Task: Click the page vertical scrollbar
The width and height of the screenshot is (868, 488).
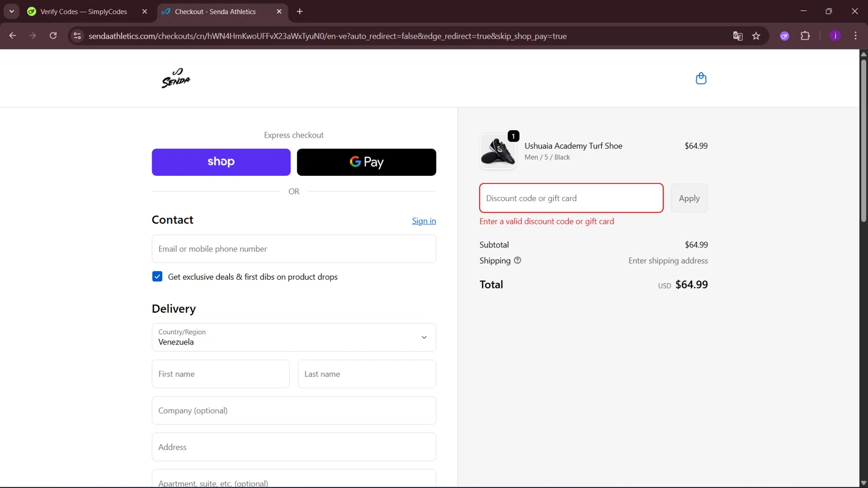Action: [x=863, y=141]
